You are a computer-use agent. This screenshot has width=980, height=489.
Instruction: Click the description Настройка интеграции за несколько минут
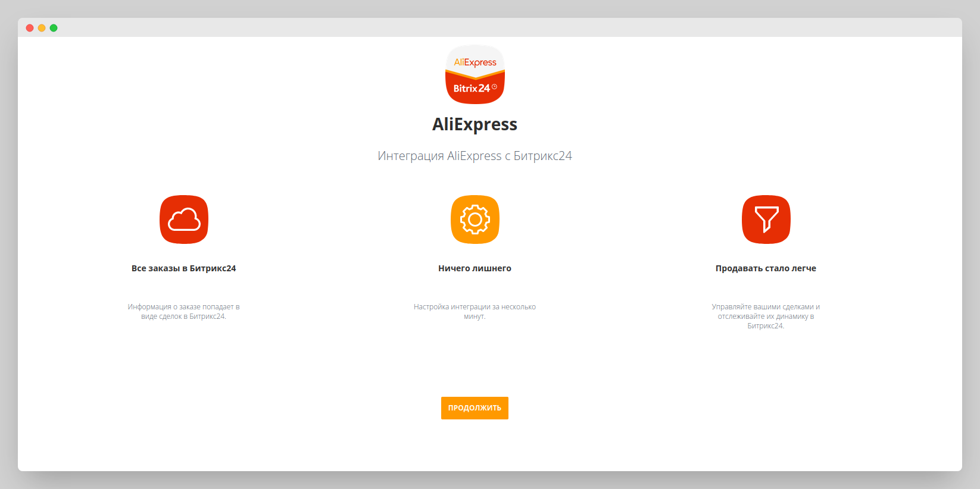(x=475, y=312)
